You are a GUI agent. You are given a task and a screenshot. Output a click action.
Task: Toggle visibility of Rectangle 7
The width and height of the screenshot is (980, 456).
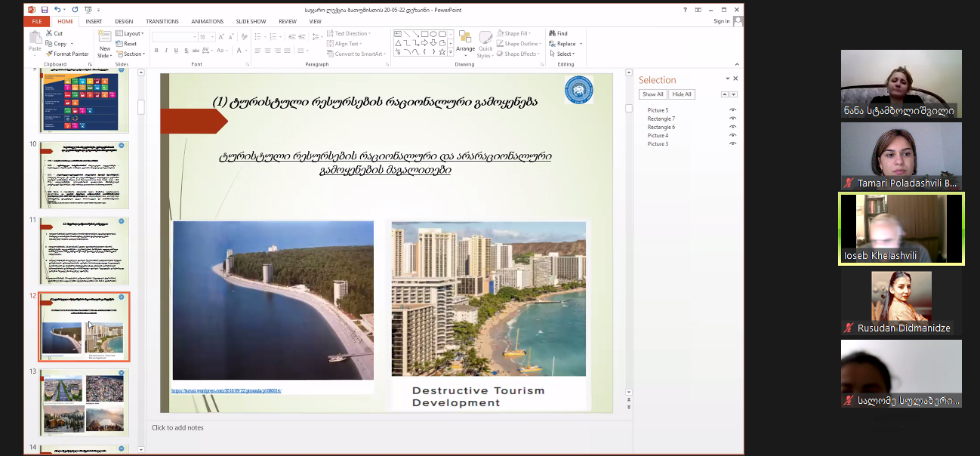click(x=732, y=119)
